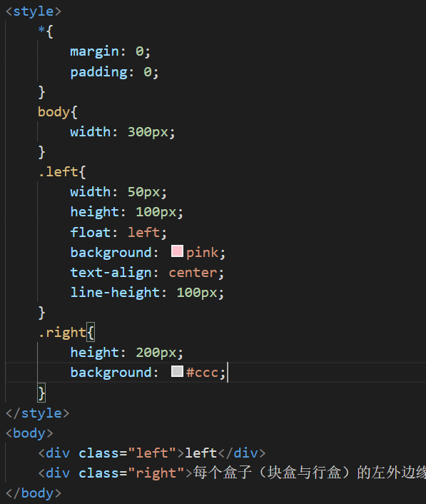Click the closing /body tag
The width and height of the screenshot is (426, 504).
(34, 493)
